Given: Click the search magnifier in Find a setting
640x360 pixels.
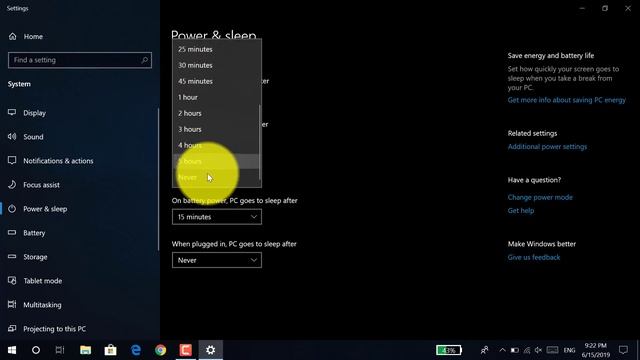Looking at the screenshot, I should [x=144, y=60].
